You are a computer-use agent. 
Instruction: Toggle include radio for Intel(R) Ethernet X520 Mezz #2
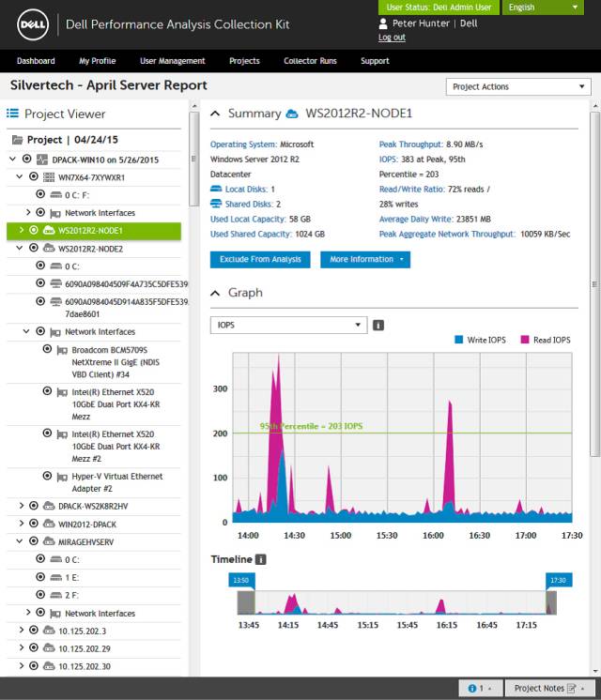[x=47, y=434]
